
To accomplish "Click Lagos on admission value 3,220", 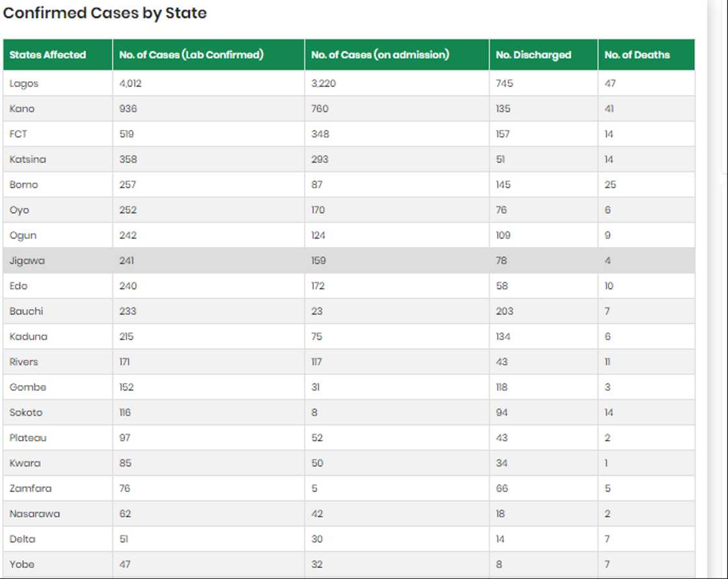I will pos(323,83).
